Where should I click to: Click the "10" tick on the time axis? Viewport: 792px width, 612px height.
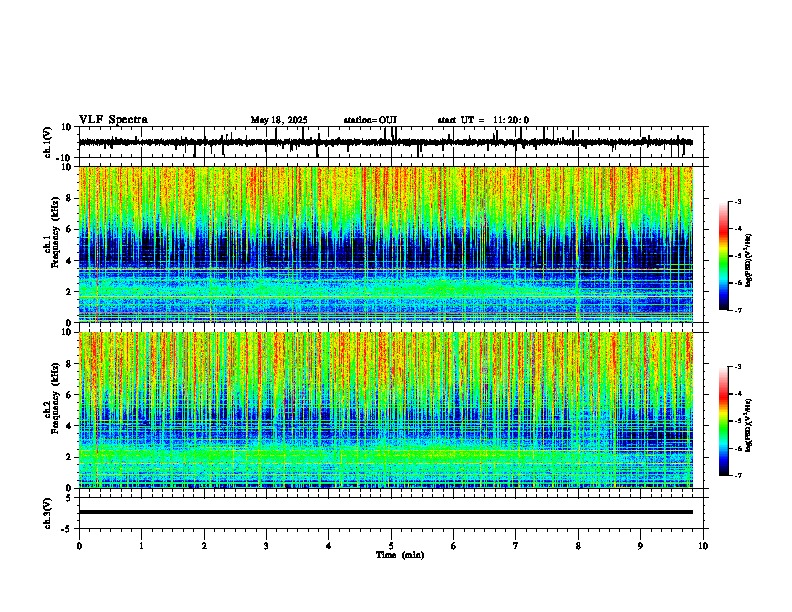(703, 546)
